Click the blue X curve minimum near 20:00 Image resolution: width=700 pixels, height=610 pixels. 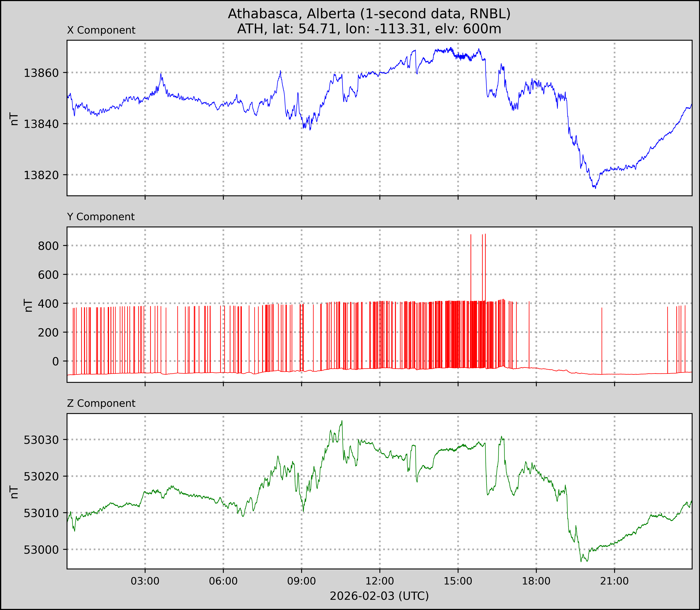595,188
